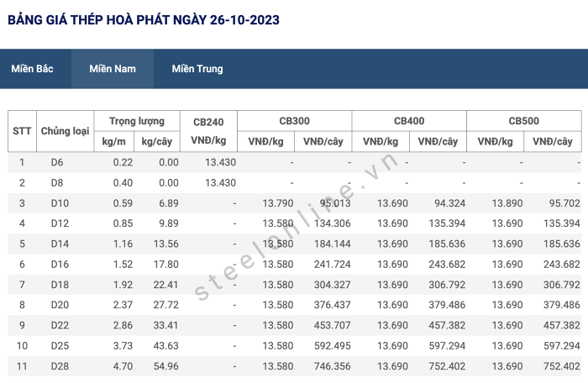
Task: Select the D12 row label
Action: [60, 223]
